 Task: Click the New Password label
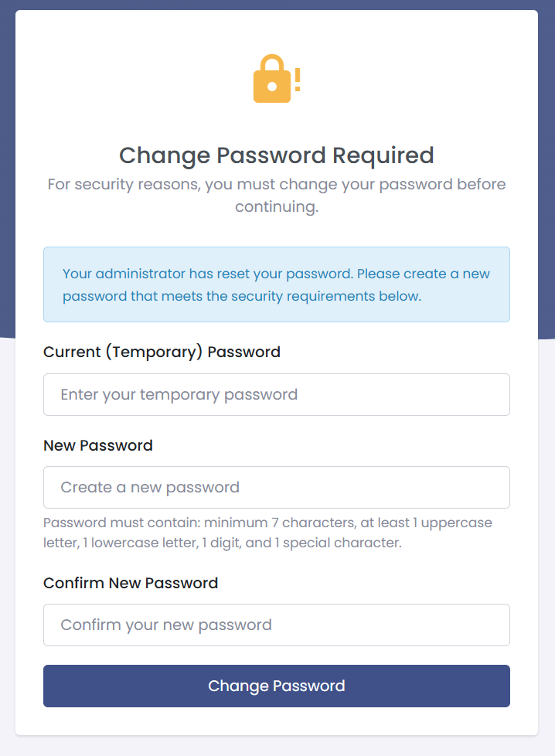coord(97,445)
